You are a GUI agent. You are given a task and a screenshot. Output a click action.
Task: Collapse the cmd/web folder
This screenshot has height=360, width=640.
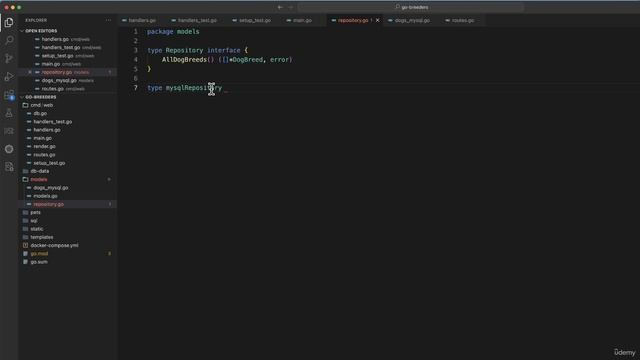[x=42, y=105]
